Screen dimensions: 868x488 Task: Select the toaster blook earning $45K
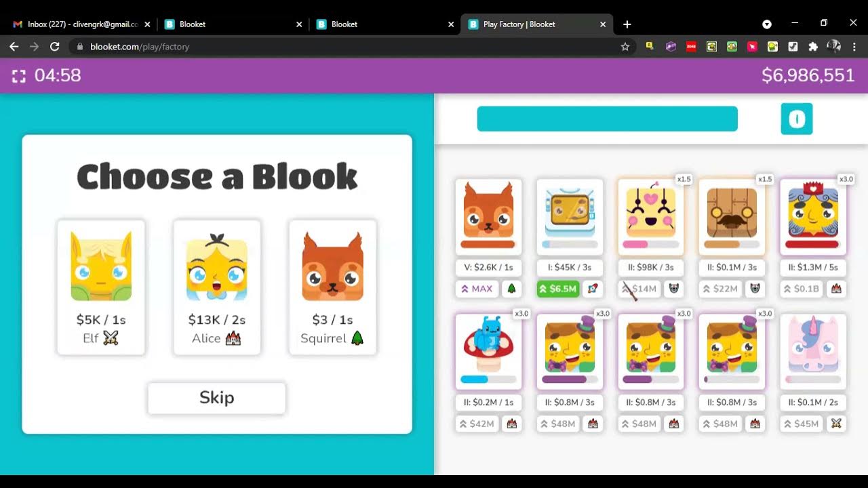pyautogui.click(x=570, y=217)
